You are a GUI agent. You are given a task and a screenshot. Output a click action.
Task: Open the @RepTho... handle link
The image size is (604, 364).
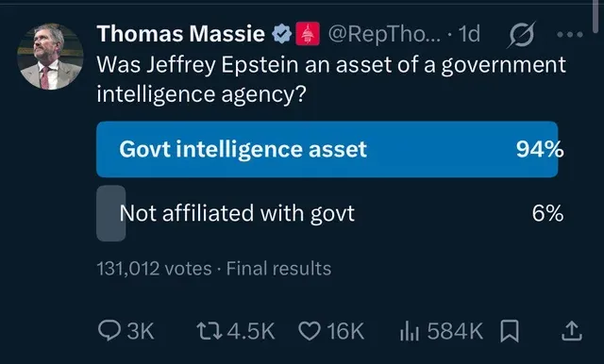pos(384,34)
